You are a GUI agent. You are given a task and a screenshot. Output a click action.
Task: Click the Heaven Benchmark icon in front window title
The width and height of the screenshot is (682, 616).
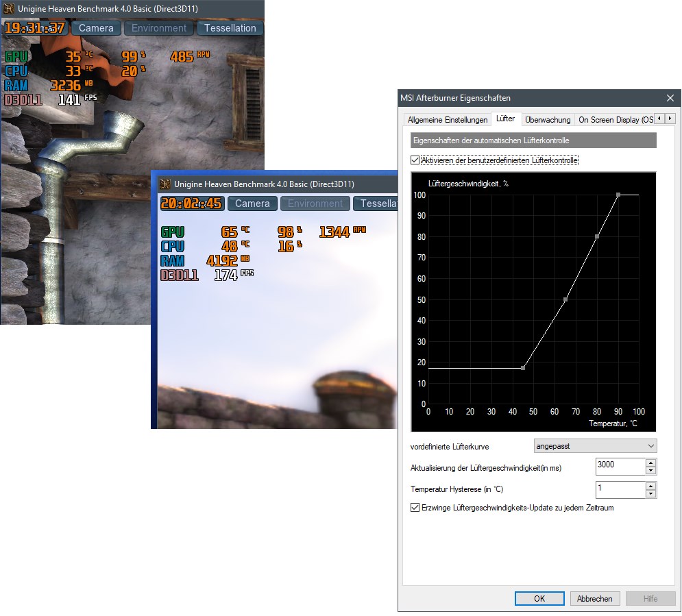165,184
